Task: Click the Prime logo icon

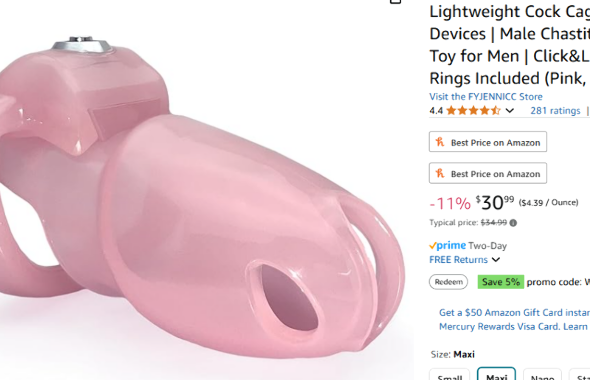Action: 447,246
